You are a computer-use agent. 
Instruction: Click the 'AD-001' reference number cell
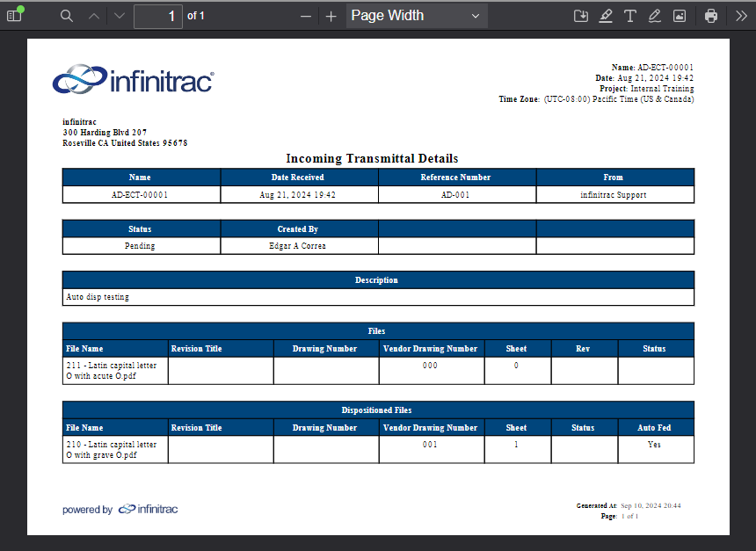point(455,195)
